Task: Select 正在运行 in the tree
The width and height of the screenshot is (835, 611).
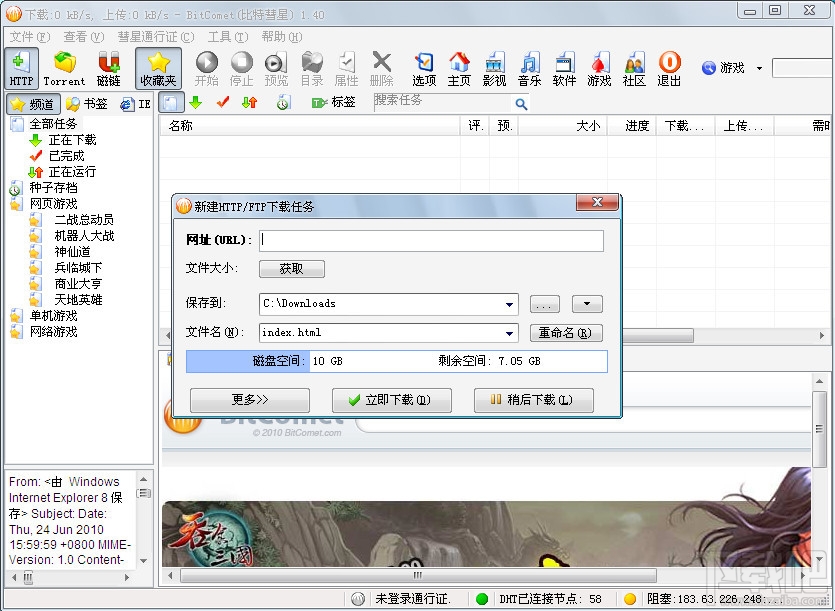Action: pos(72,172)
